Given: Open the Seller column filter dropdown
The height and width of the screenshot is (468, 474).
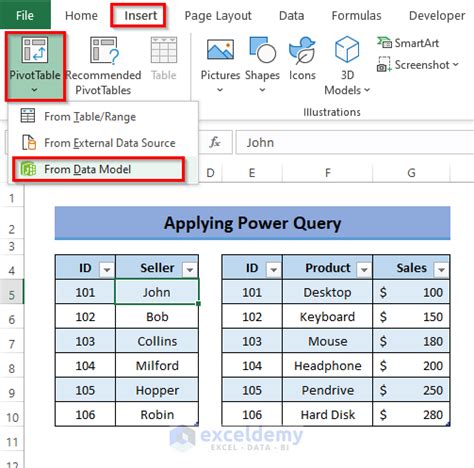Looking at the screenshot, I should click(190, 269).
